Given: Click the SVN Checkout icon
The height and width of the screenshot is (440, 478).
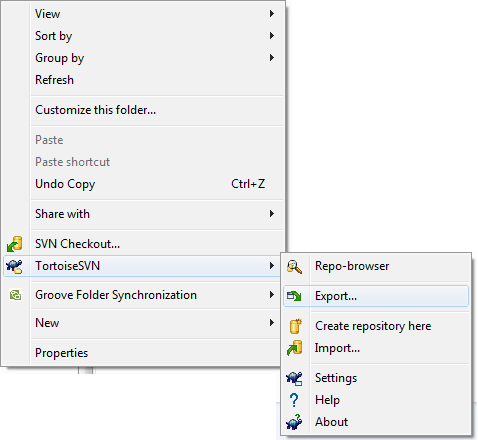Looking at the screenshot, I should tap(15, 244).
